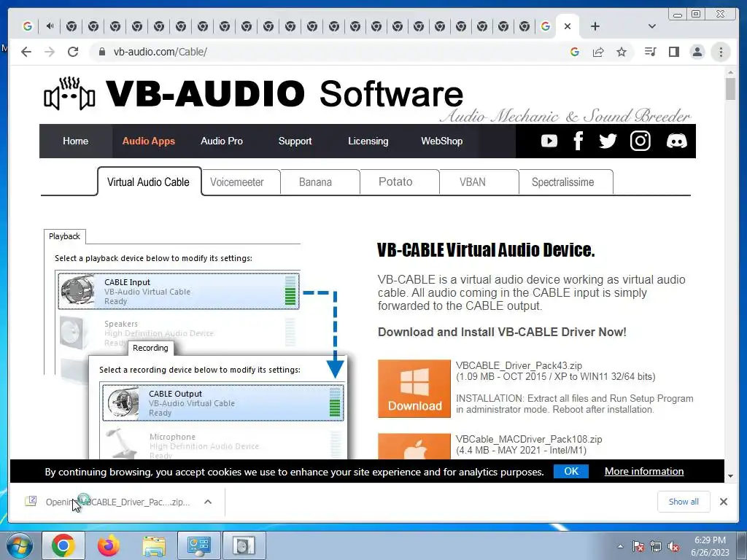This screenshot has width=747, height=560.
Task: Click the Google icon in address bar
Action: [x=575, y=52]
